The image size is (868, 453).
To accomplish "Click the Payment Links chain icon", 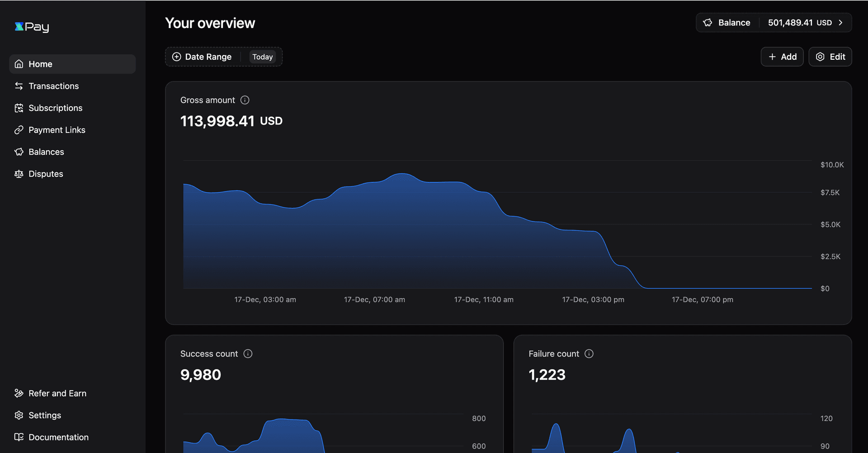I will 19,130.
